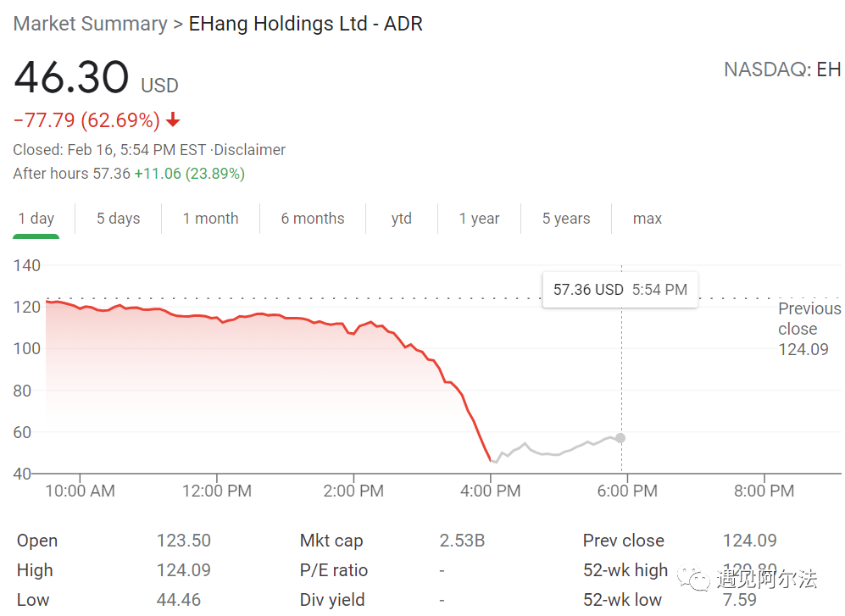The height and width of the screenshot is (616, 845).
Task: Switch chart to 1 year
Action: click(x=479, y=219)
